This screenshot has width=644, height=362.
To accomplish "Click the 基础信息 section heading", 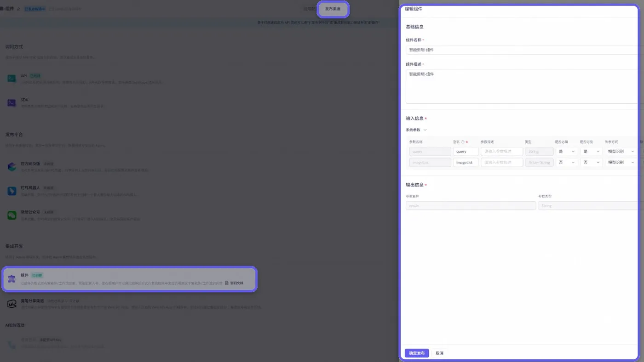I will pos(414,27).
